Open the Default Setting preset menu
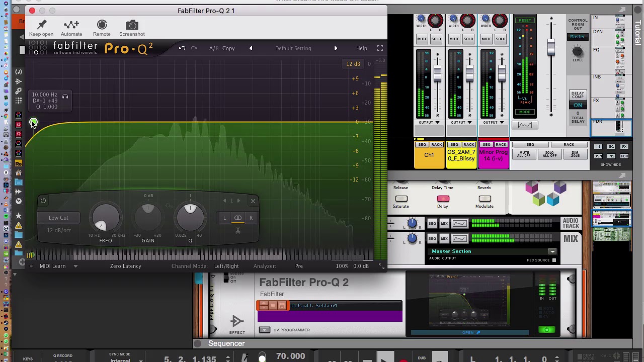The width and height of the screenshot is (644, 362). click(x=293, y=48)
